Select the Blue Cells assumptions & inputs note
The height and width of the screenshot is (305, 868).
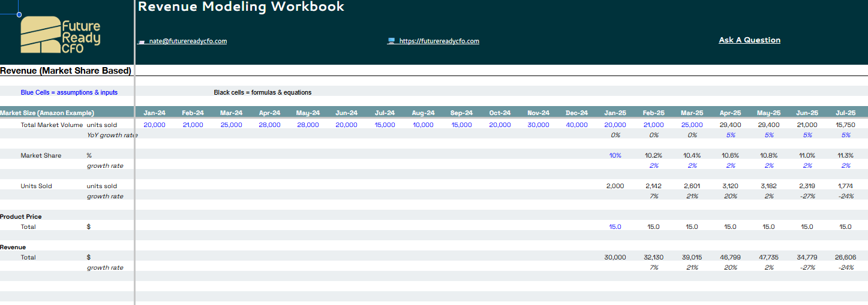coord(69,92)
